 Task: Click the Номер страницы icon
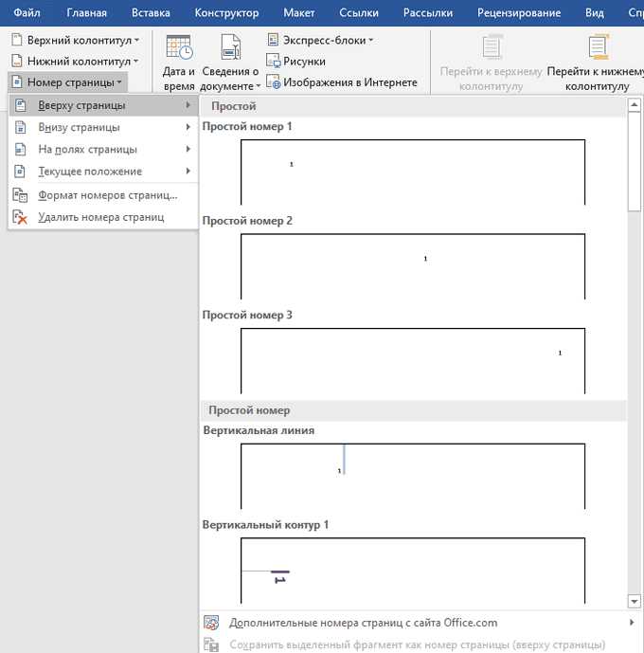pos(17,82)
